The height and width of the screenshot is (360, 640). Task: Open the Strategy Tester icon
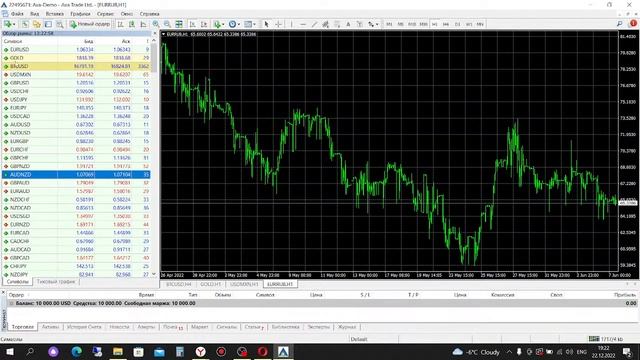60,24
